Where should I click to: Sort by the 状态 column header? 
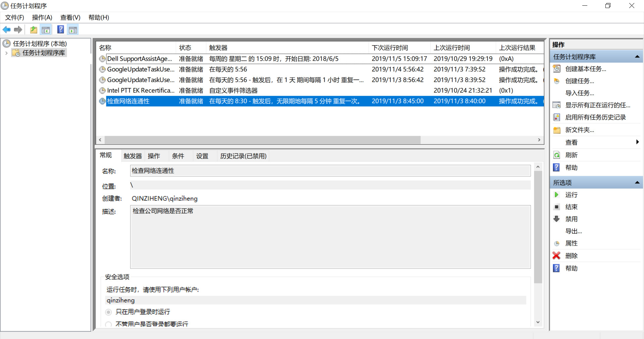click(x=191, y=48)
